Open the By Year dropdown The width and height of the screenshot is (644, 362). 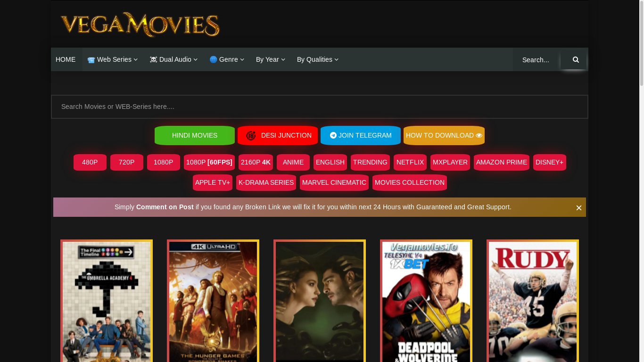271,59
